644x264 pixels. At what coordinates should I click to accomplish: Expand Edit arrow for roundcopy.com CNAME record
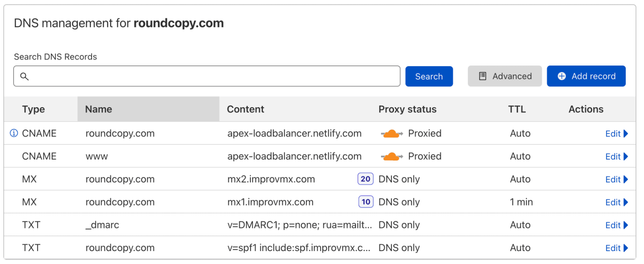click(626, 133)
